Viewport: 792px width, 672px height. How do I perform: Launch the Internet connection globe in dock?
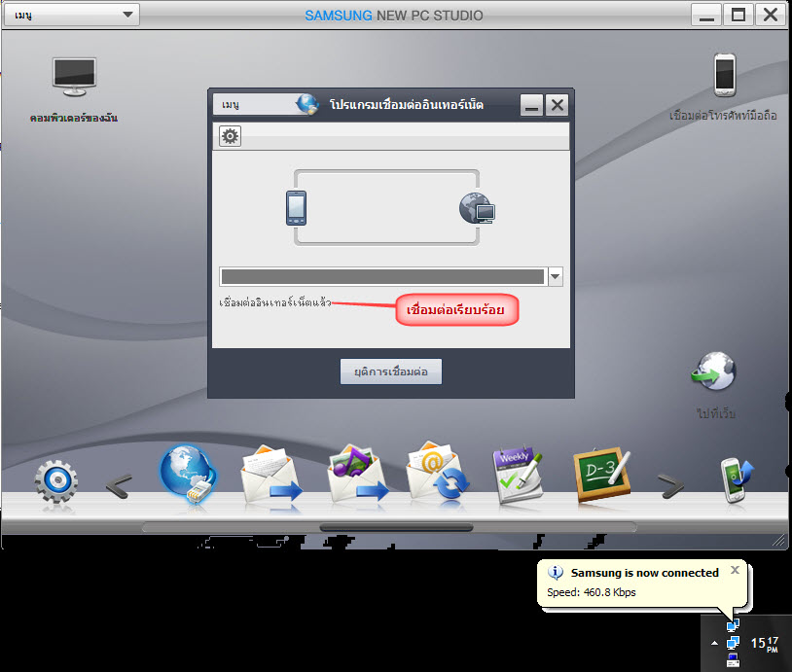click(188, 474)
